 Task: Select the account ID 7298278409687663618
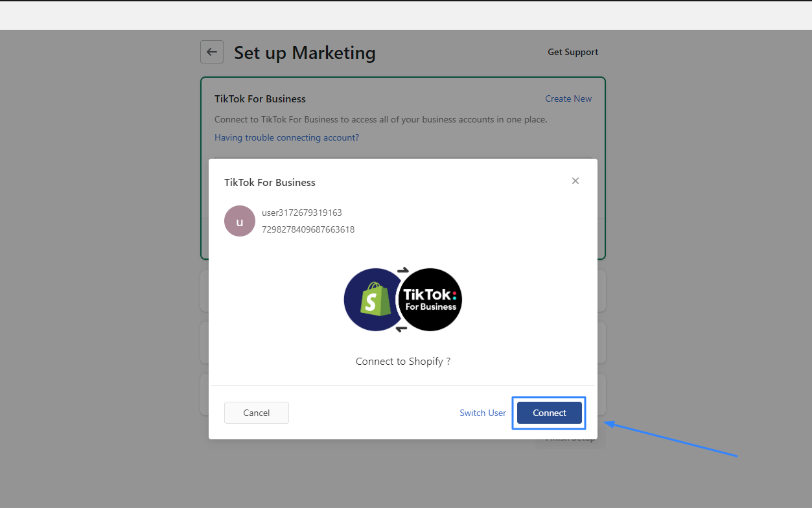pyautogui.click(x=308, y=229)
